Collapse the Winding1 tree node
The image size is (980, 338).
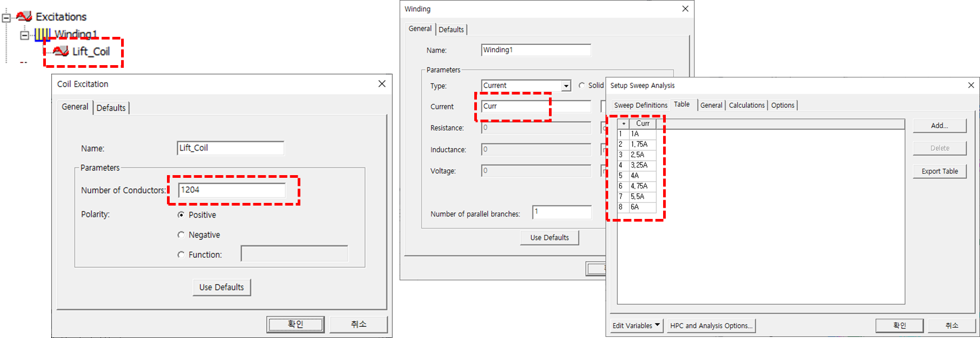(x=24, y=35)
